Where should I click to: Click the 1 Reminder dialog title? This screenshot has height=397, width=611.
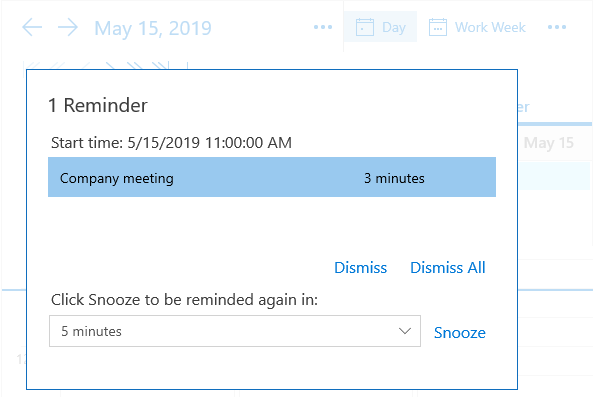pyautogui.click(x=98, y=105)
